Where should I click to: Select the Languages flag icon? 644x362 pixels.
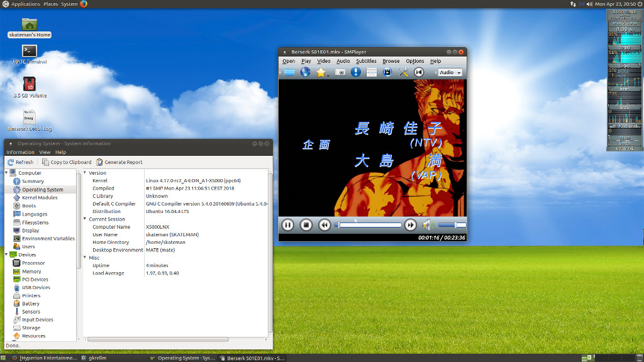point(17,214)
